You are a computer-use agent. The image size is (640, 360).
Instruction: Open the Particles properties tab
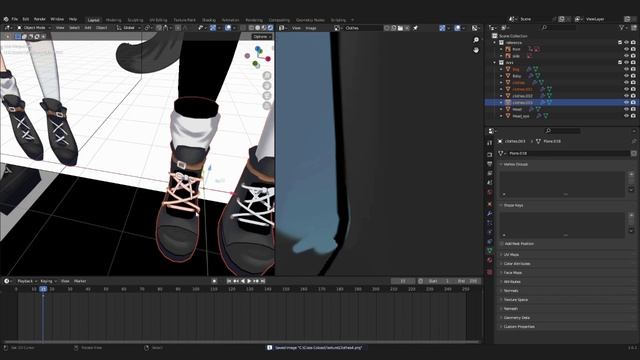point(490,222)
